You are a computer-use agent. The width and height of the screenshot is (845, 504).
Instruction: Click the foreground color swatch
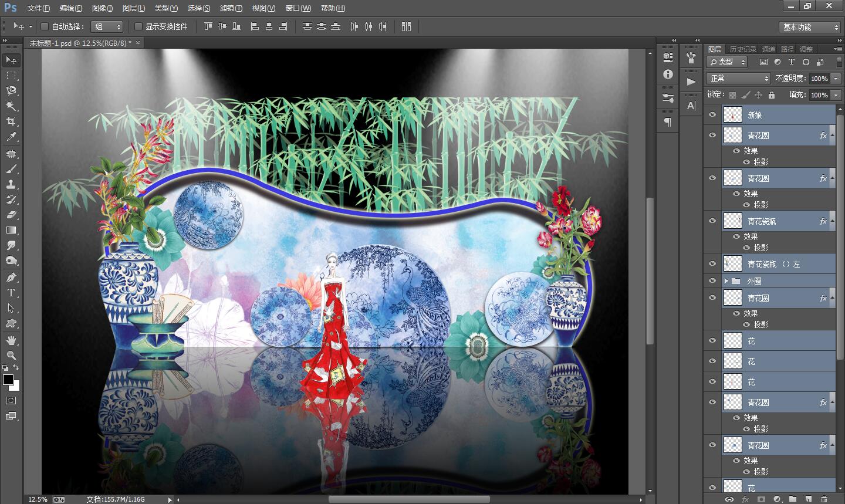(x=8, y=380)
